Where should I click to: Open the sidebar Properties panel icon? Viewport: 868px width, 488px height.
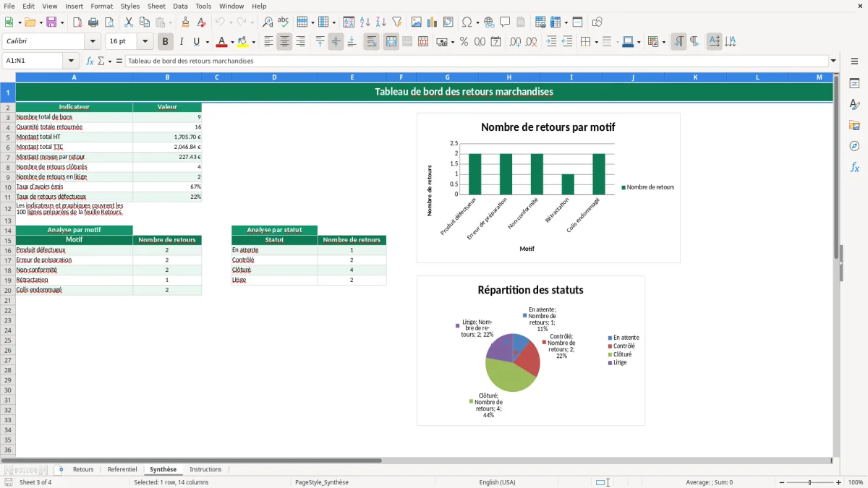pyautogui.click(x=854, y=84)
